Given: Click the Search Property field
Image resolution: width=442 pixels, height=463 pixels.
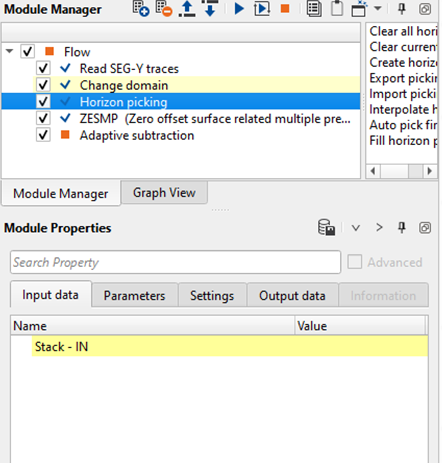Looking at the screenshot, I should [175, 262].
